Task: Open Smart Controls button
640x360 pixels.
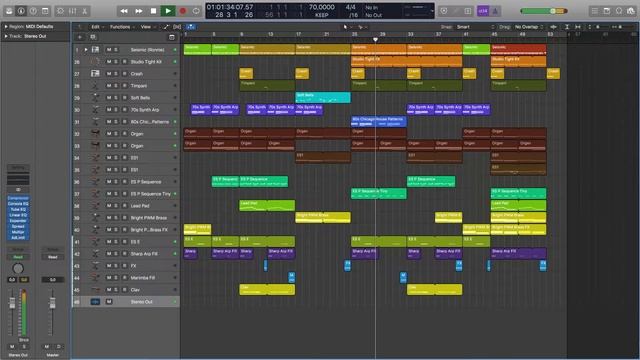Action: [60, 11]
